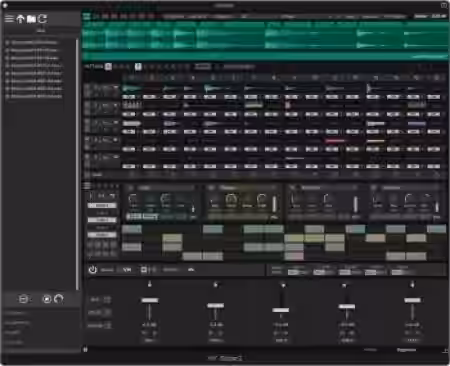Toggle the power icon on the first effect panel
The image size is (450, 366).
131,188
